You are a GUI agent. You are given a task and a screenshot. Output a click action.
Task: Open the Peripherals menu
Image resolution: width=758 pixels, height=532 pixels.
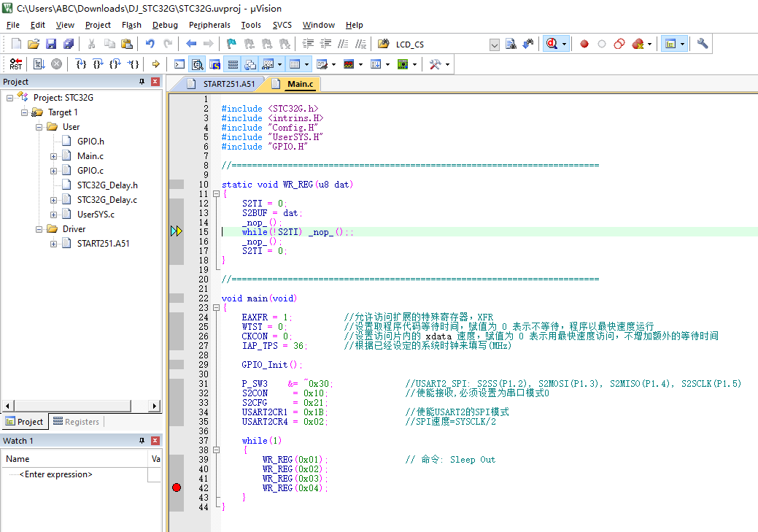pos(209,25)
